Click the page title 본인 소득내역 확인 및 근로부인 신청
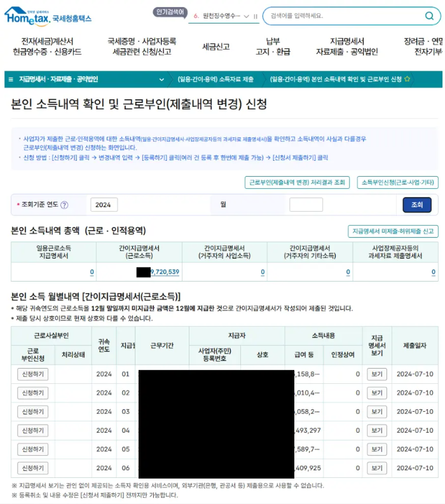445x504 pixels. pos(139,104)
